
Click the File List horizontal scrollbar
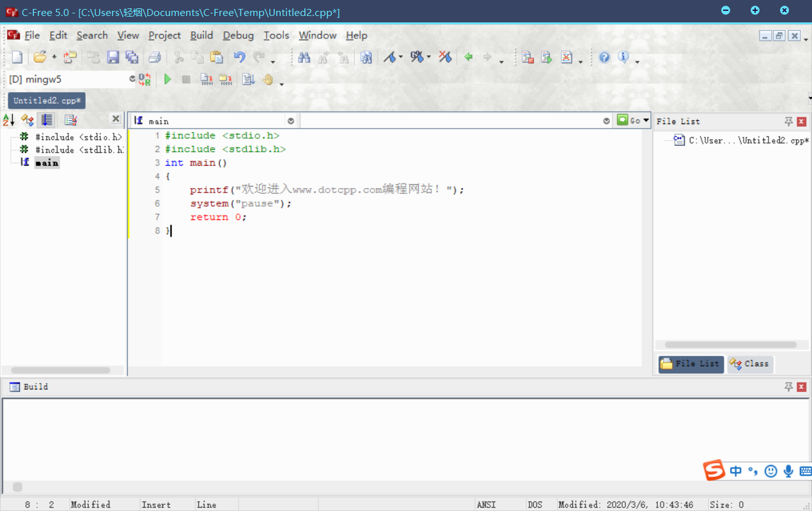point(730,345)
